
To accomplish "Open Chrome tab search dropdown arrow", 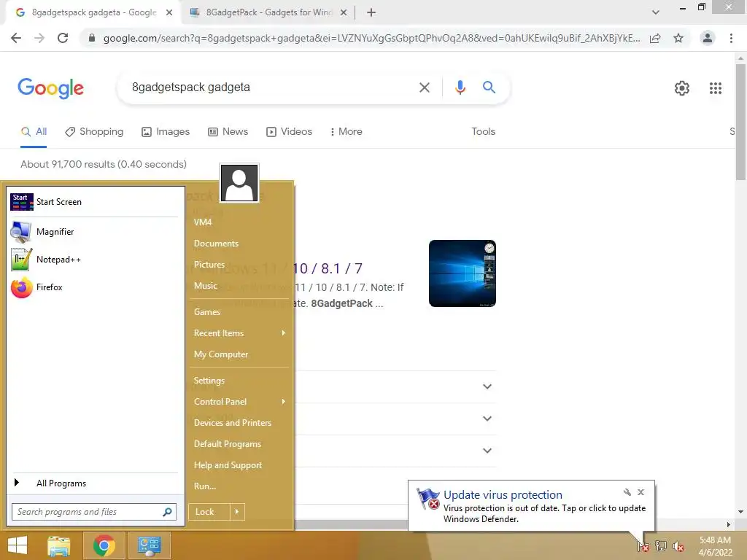I will click(656, 12).
